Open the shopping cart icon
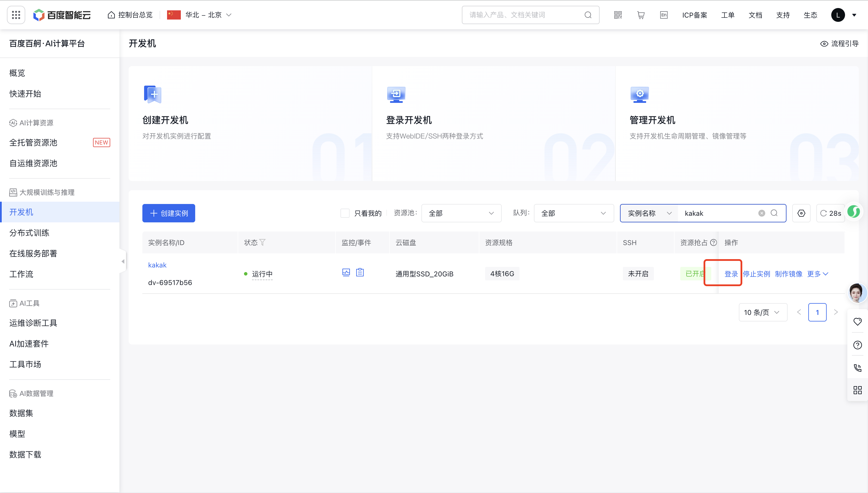This screenshot has width=868, height=493. [641, 15]
